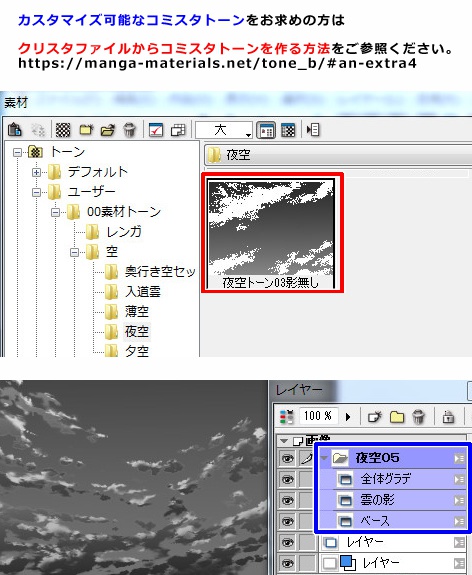
Task: Click the tone layer icon beside 雲の影
Action: tap(345, 500)
